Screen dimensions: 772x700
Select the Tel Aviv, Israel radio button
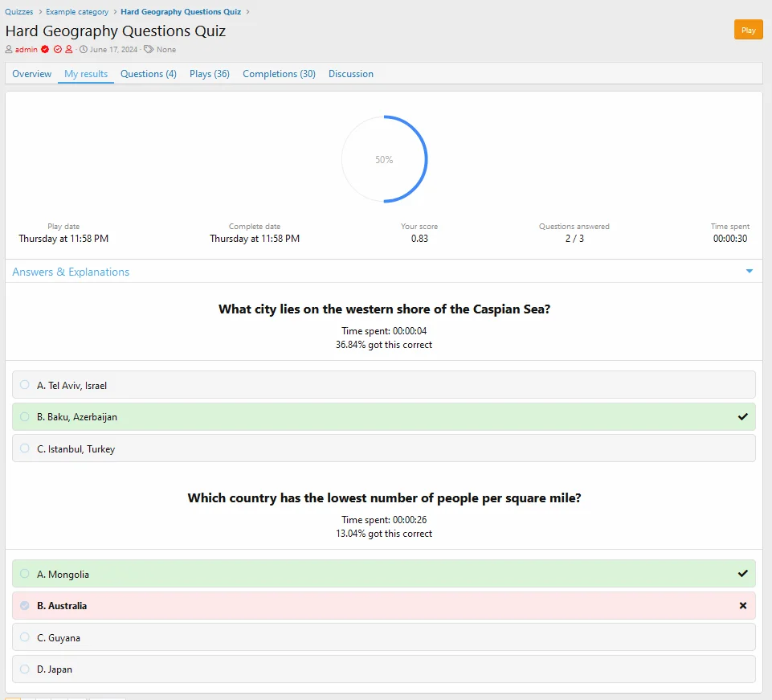click(25, 385)
